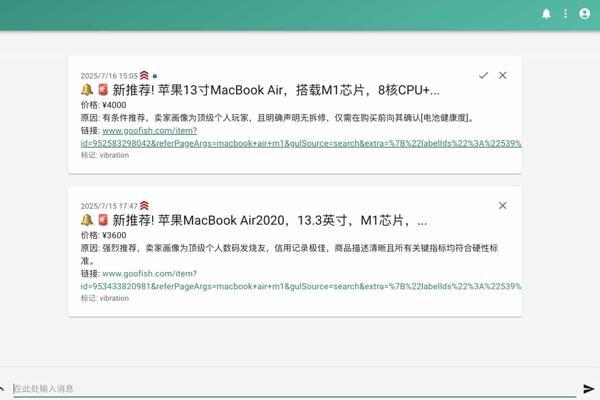
Task: Click the price text "价格: ¥4000"
Action: [103, 105]
